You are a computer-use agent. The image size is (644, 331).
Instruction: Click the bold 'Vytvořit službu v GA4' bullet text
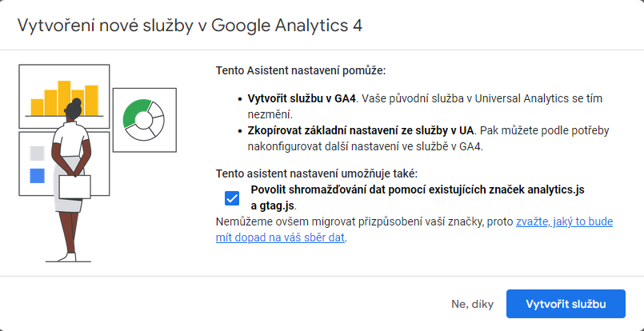click(301, 99)
